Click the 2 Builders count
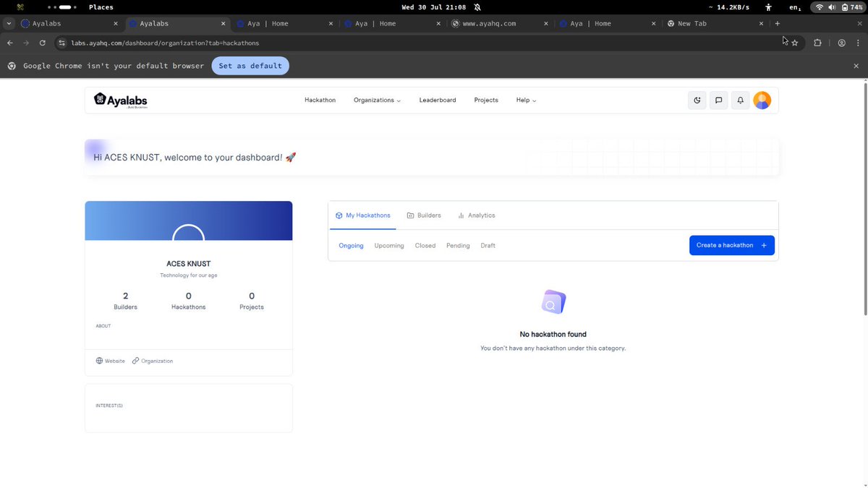The width and height of the screenshot is (868, 488). (x=125, y=301)
